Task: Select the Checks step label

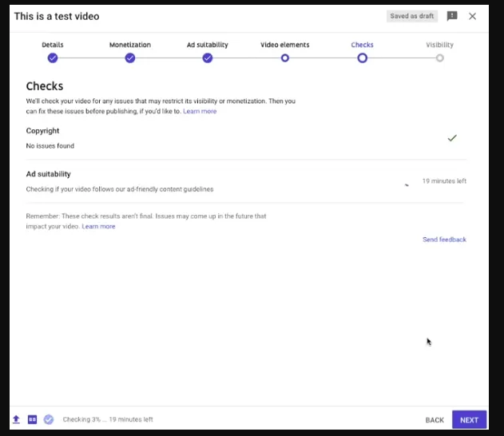Action: (x=362, y=45)
